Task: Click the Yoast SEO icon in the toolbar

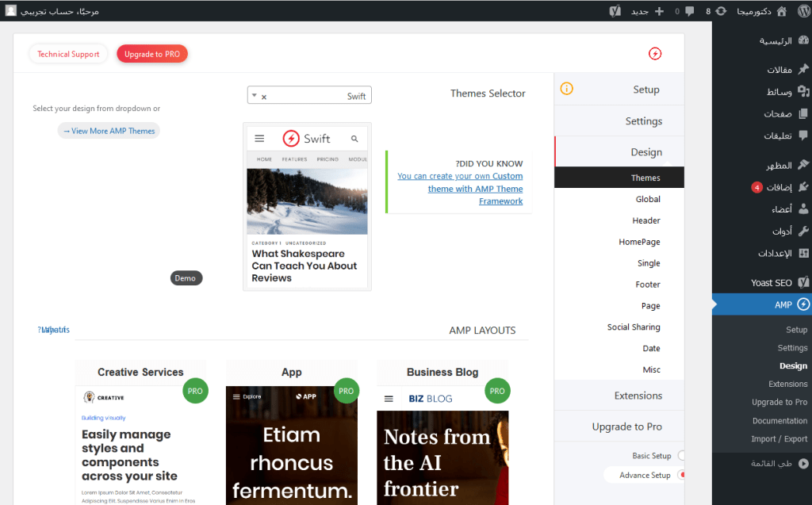Action: [615, 10]
